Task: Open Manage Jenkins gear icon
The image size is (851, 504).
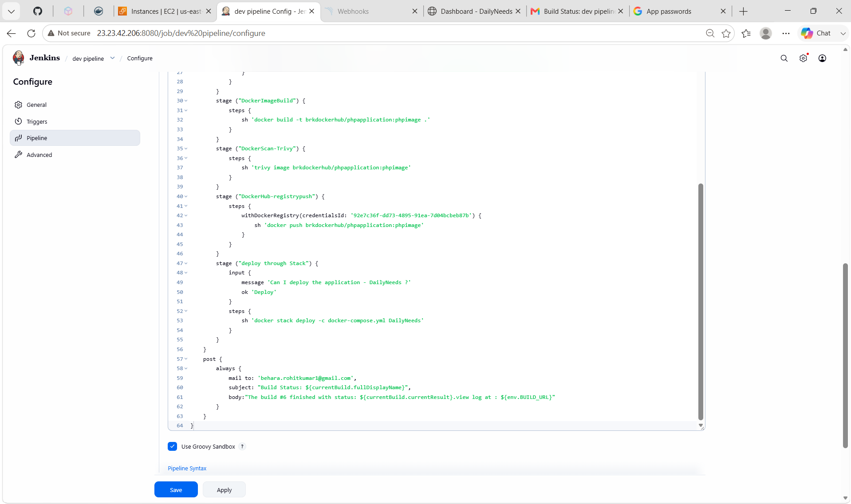Action: coord(803,59)
